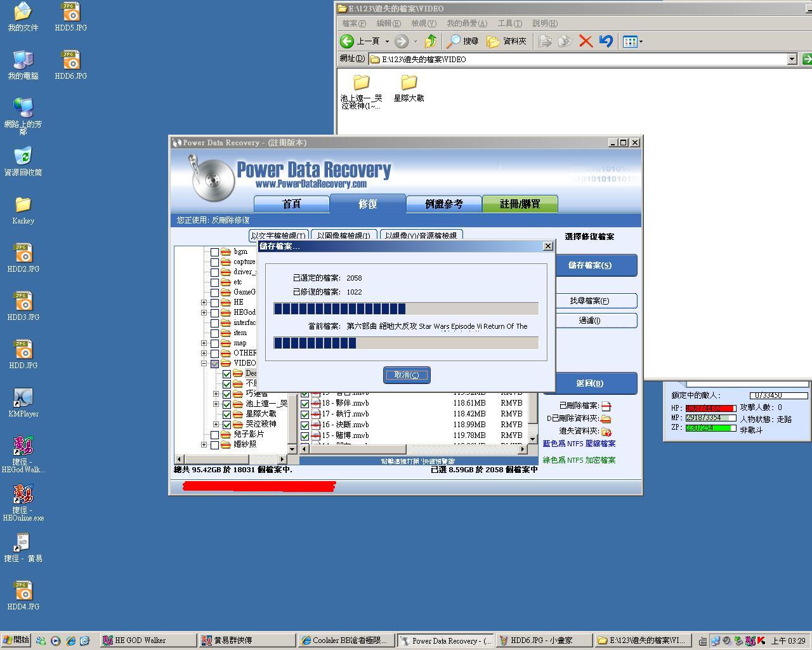Open the Explorer address bar dropdown
The width and height of the screenshot is (812, 650).
click(x=792, y=59)
